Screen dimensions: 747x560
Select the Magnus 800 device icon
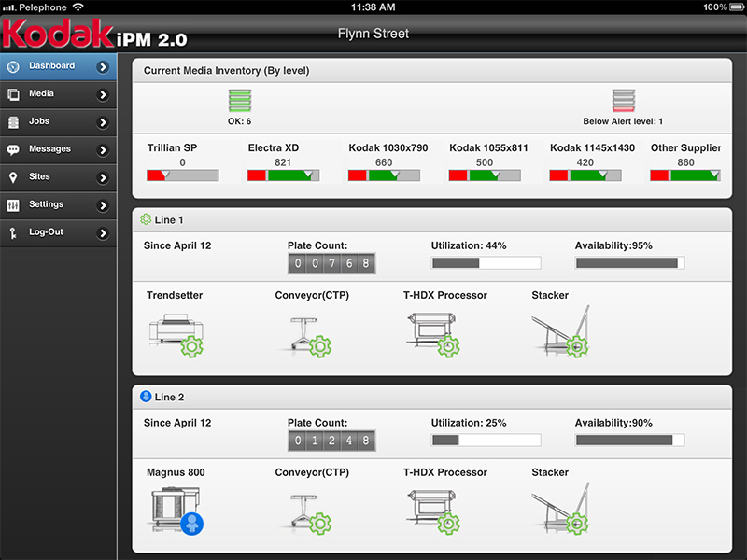[x=176, y=511]
